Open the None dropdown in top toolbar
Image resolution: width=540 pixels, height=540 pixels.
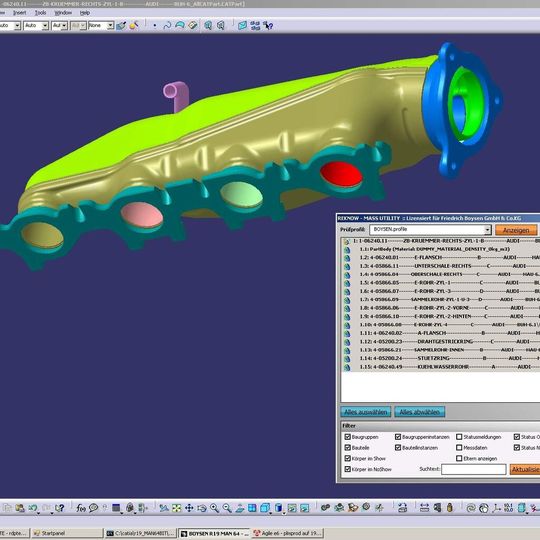pos(110,25)
